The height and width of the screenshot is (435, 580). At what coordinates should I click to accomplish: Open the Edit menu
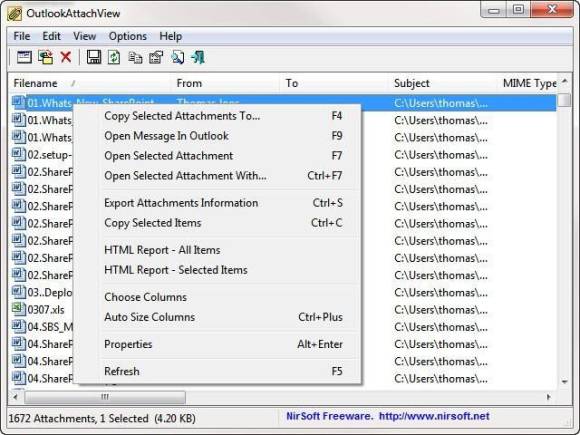51,36
